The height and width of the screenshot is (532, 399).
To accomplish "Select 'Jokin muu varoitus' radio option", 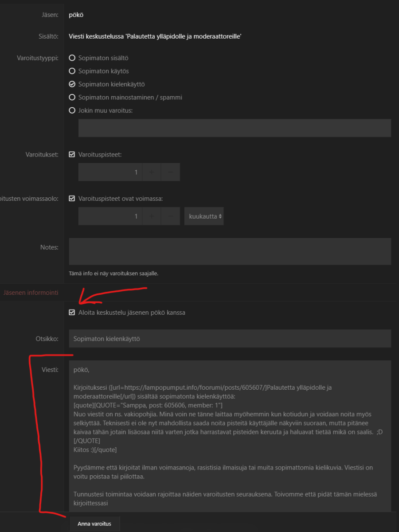I will pyautogui.click(x=72, y=110).
